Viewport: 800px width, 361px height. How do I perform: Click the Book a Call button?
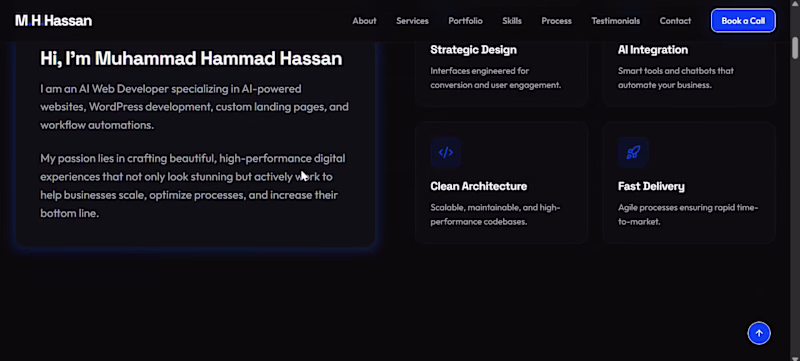tap(743, 21)
